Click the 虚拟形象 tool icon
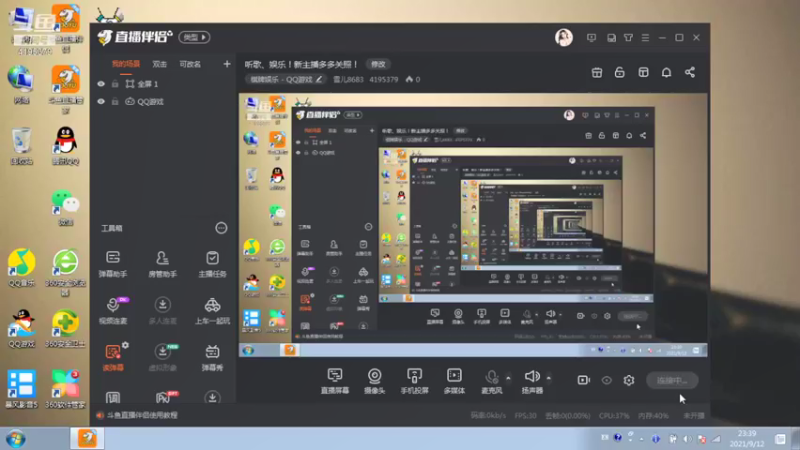800x450 pixels. tap(162, 352)
